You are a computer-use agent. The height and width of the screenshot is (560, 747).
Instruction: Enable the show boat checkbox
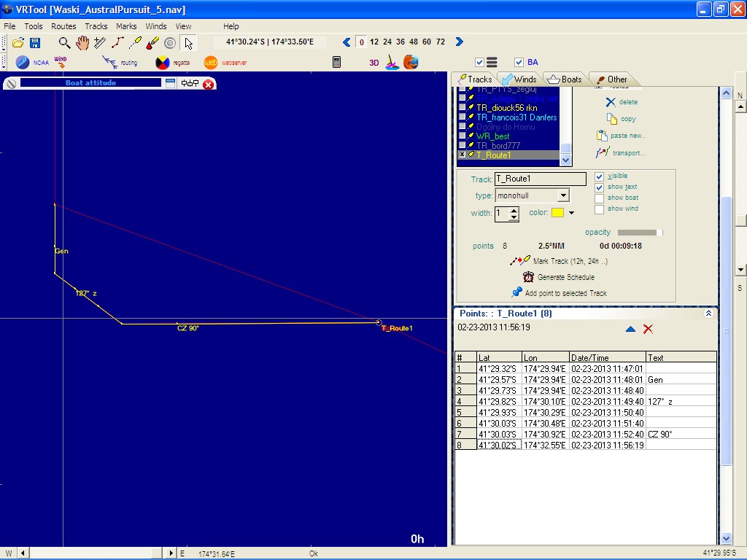pyautogui.click(x=599, y=198)
